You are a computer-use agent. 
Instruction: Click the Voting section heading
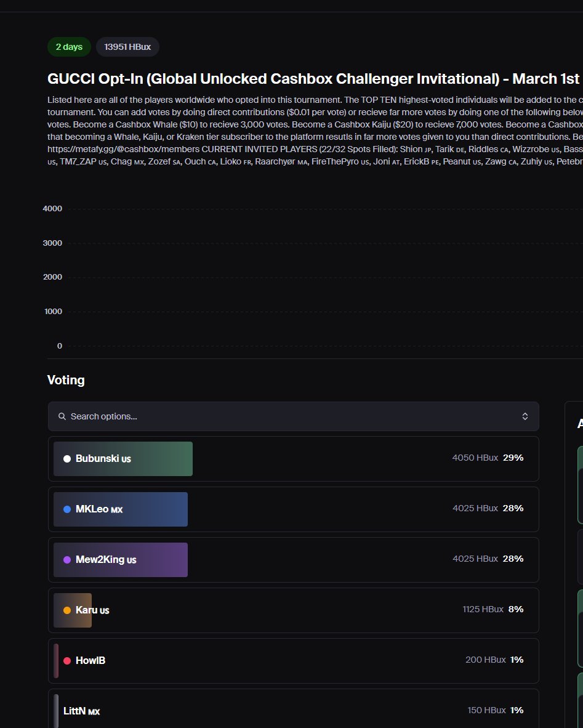66,380
